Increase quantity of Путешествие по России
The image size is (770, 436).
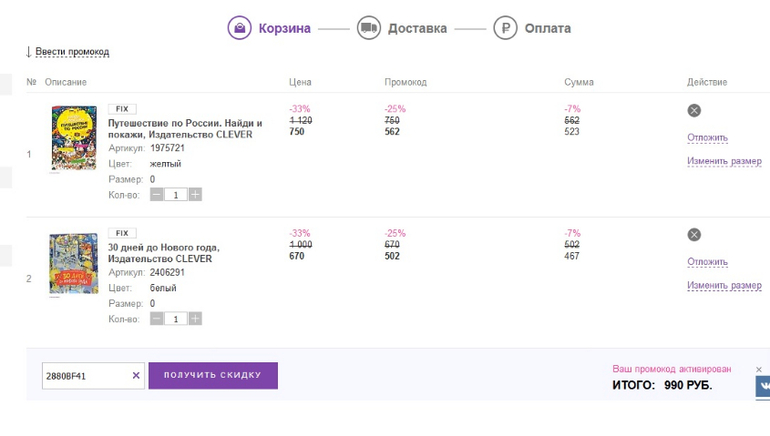pyautogui.click(x=195, y=195)
